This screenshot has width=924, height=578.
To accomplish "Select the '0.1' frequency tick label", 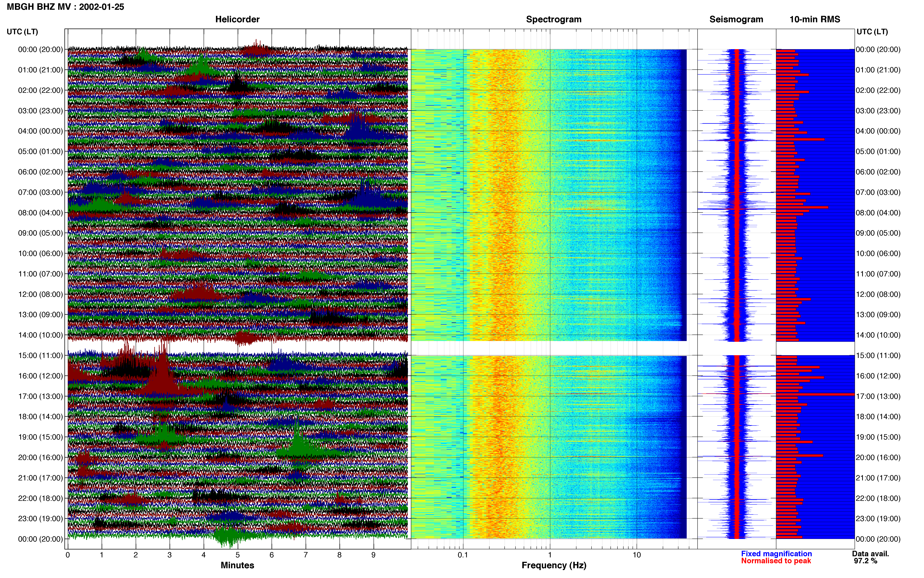I will click(463, 555).
